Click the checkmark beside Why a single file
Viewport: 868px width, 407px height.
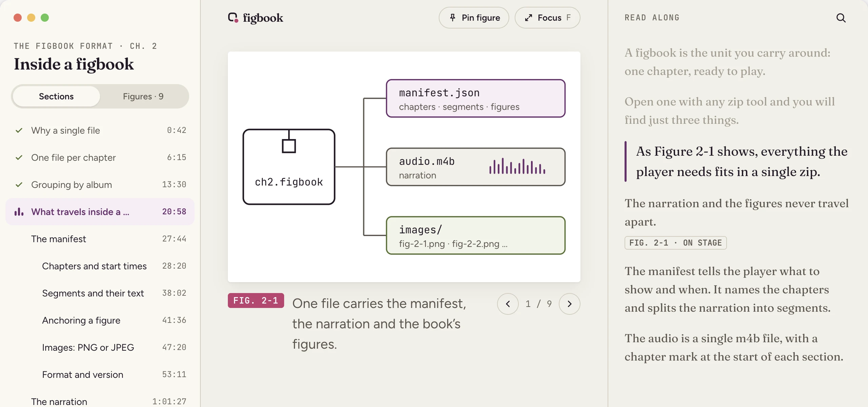click(19, 130)
